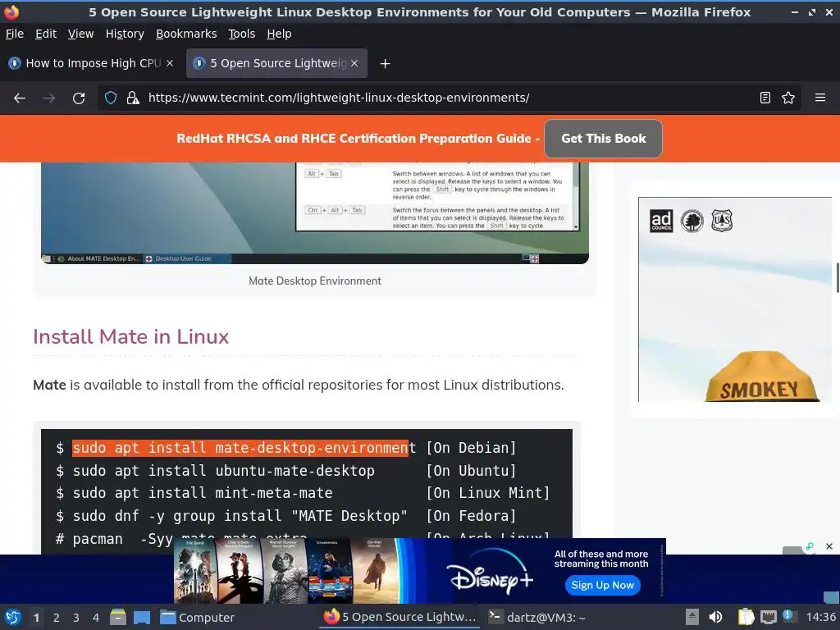The height and width of the screenshot is (630, 840).
Task: Close the bottom Disney+ ad banner
Action: pyautogui.click(x=829, y=546)
